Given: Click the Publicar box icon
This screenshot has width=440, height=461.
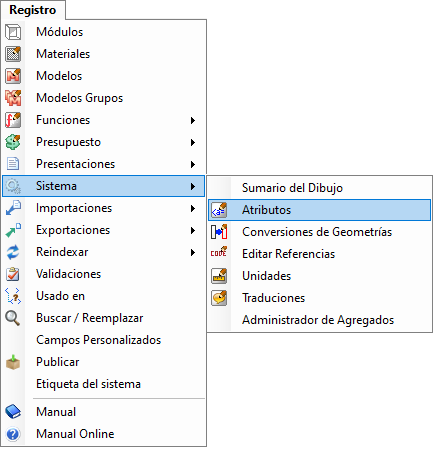Looking at the screenshot, I should [13, 362].
